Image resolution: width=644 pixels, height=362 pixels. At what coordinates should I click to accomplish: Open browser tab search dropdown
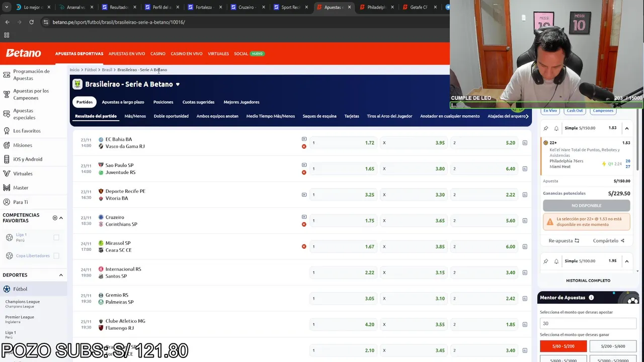tap(7, 8)
